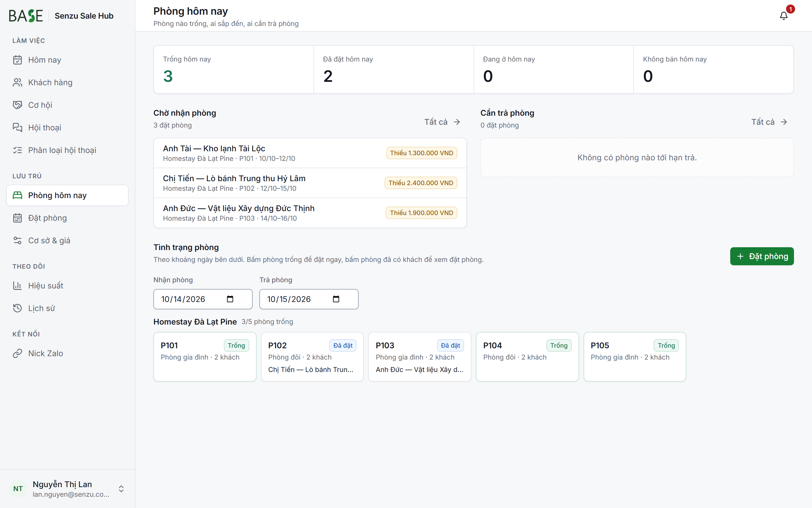This screenshot has height=508, width=812.
Task: Click the Hôm nay calendar icon
Action: tap(17, 60)
